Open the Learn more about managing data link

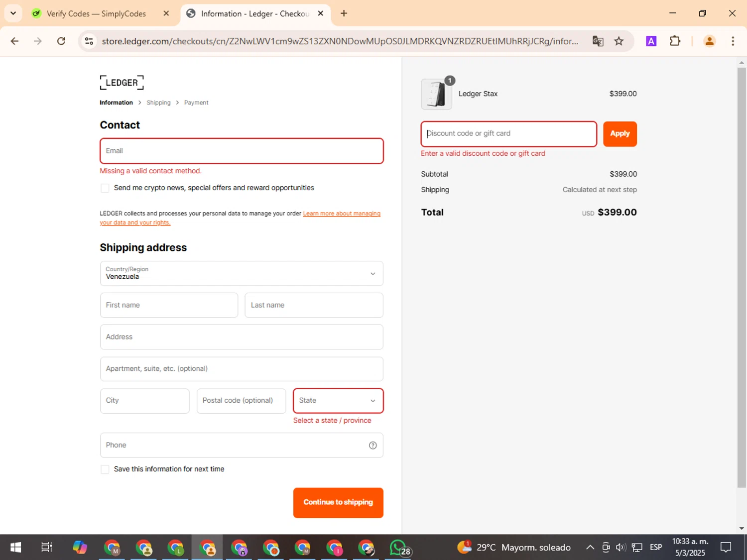(x=240, y=218)
